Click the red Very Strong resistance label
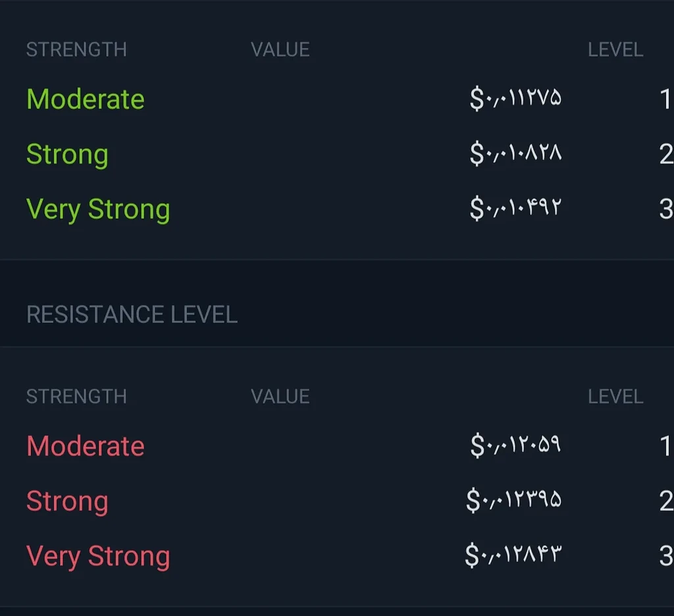674x616 pixels. 98,556
